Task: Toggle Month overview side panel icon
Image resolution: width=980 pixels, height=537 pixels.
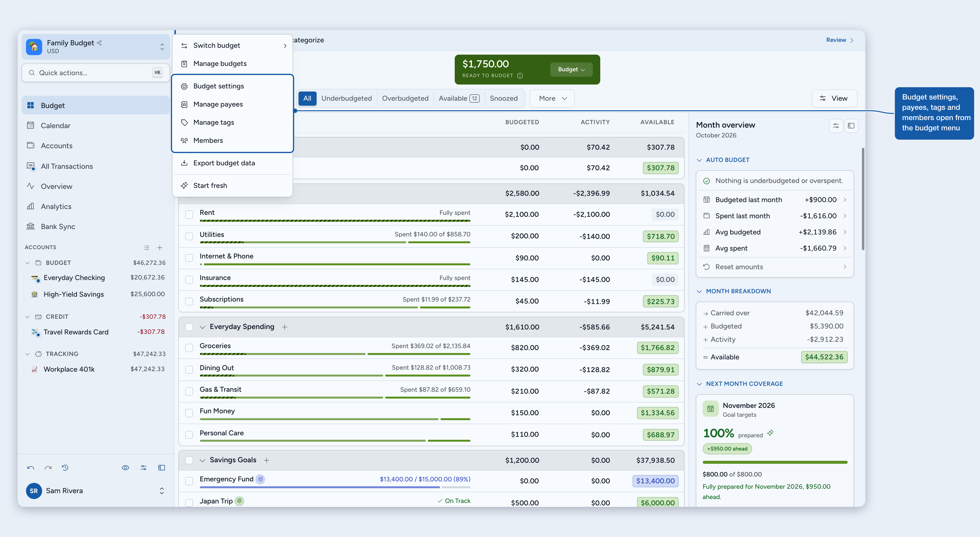Action: click(851, 126)
